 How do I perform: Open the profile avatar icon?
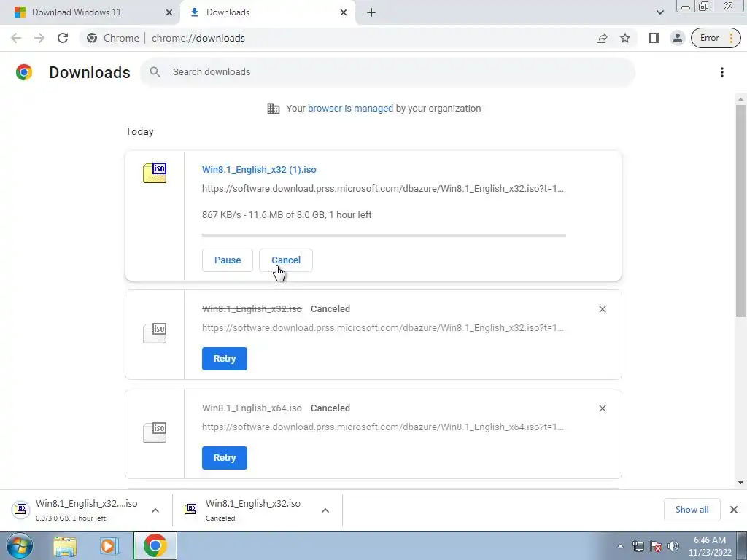click(x=678, y=38)
